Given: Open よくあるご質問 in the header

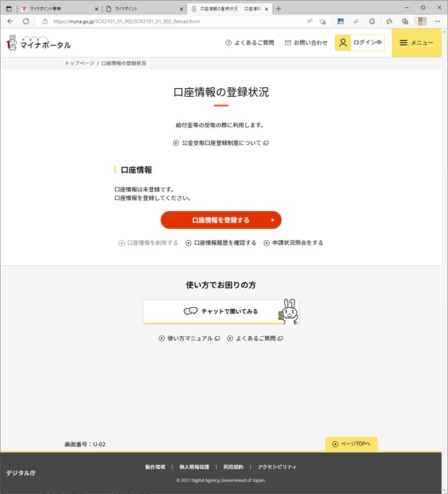Looking at the screenshot, I should coord(250,43).
